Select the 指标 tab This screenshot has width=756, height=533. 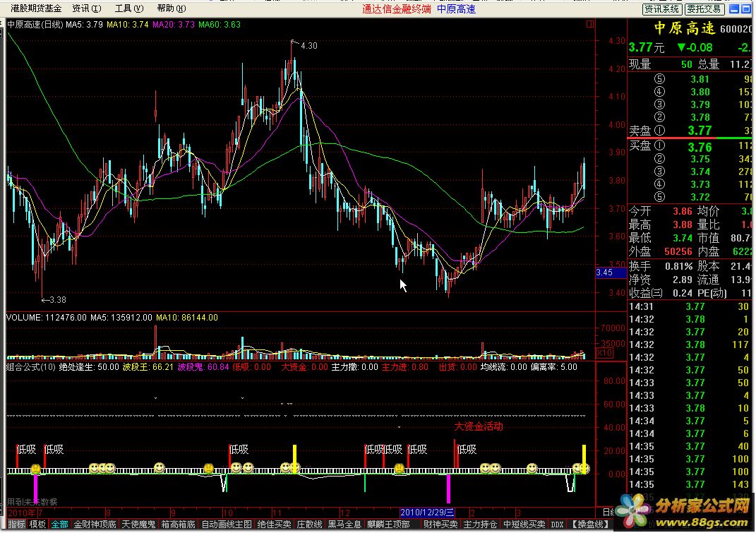pos(16,525)
